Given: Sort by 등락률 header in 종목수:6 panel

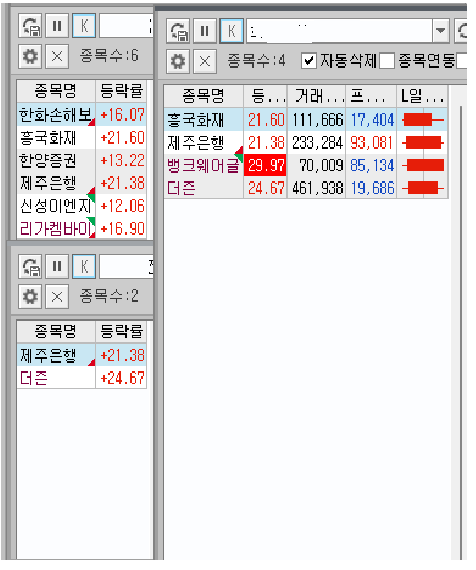Looking at the screenshot, I should pos(121,91).
